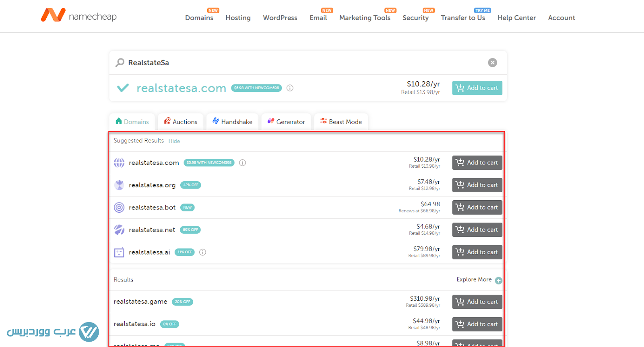Add realstatesa.game to cart
Screen dimensions: 644x347
tap(477, 302)
